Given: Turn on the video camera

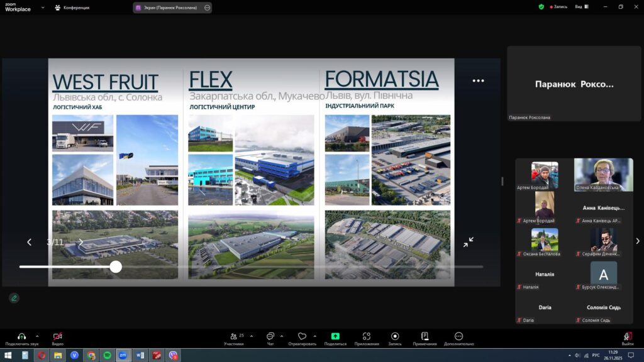Looking at the screenshot, I should [x=58, y=337].
